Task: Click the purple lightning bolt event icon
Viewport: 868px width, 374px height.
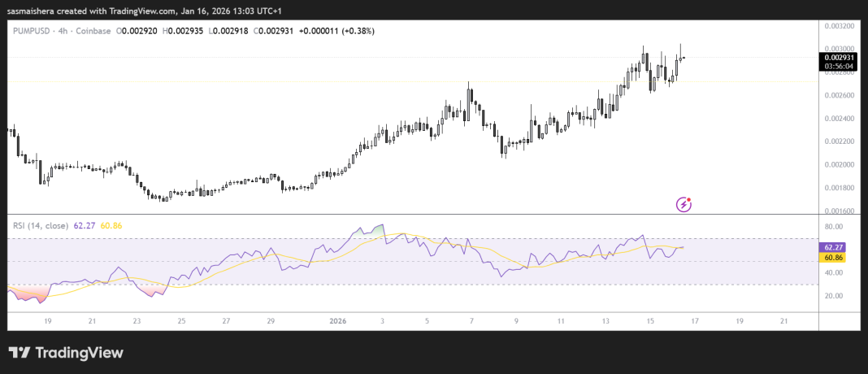Action: [684, 204]
